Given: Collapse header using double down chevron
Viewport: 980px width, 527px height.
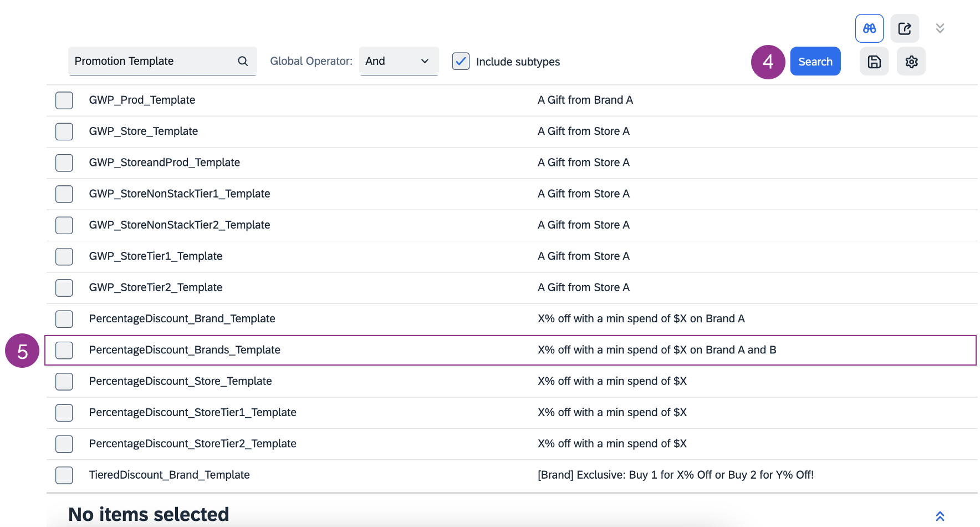Looking at the screenshot, I should click(940, 28).
